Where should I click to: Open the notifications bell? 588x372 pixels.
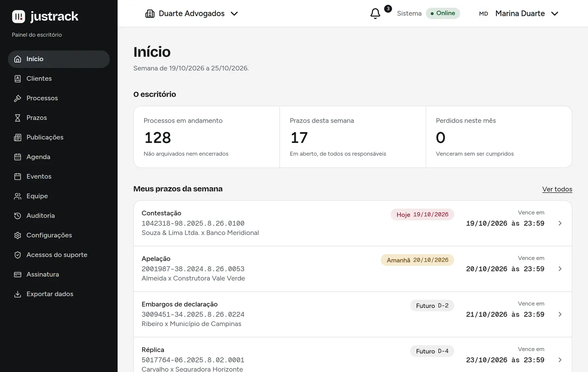click(x=375, y=14)
